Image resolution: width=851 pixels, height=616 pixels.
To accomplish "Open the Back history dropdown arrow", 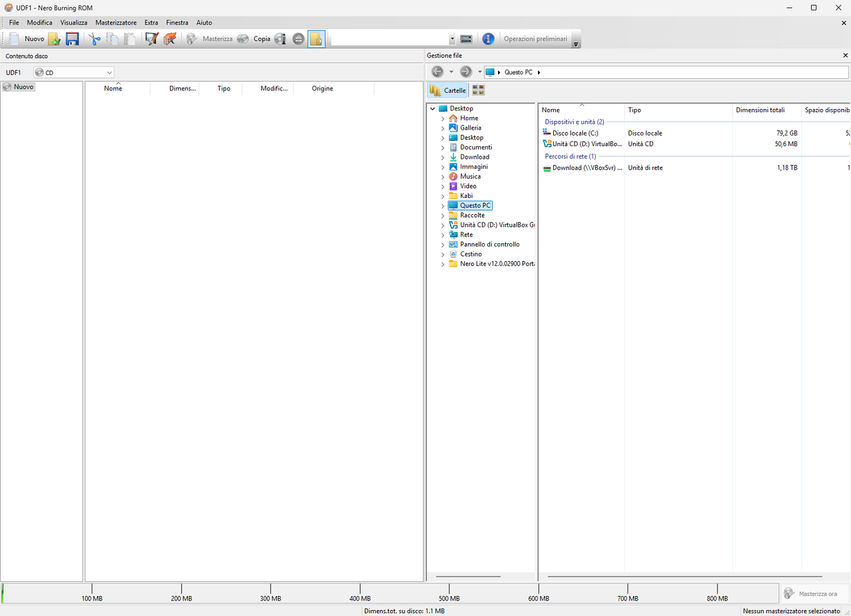I will (x=451, y=72).
